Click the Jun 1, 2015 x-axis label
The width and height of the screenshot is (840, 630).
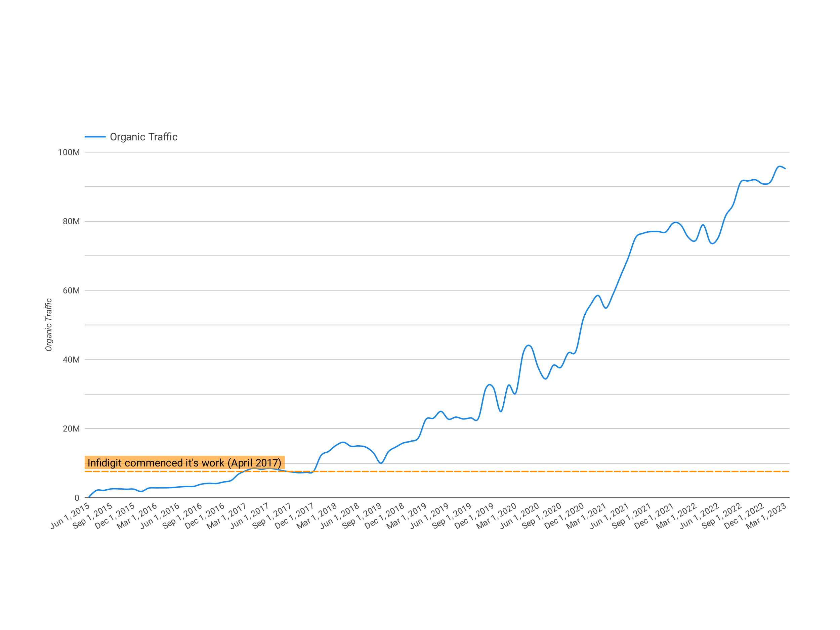pos(71,515)
